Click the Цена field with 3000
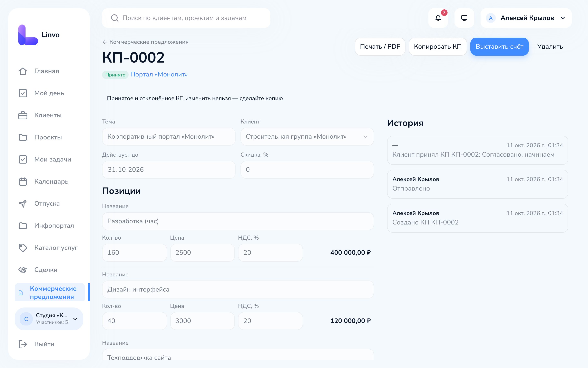The image size is (588, 368). click(202, 321)
